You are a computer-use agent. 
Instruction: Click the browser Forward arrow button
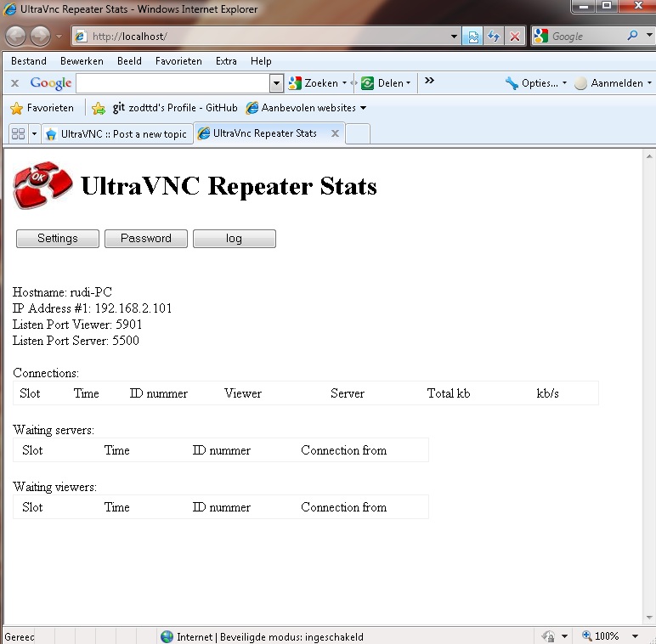pos(40,36)
